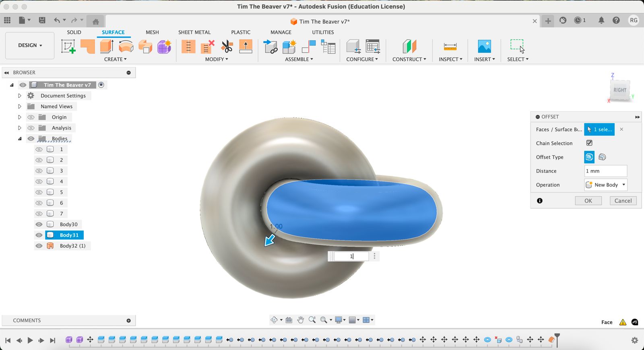Click the timeline play button
Screen dimensions: 644x350
pyautogui.click(x=30, y=340)
